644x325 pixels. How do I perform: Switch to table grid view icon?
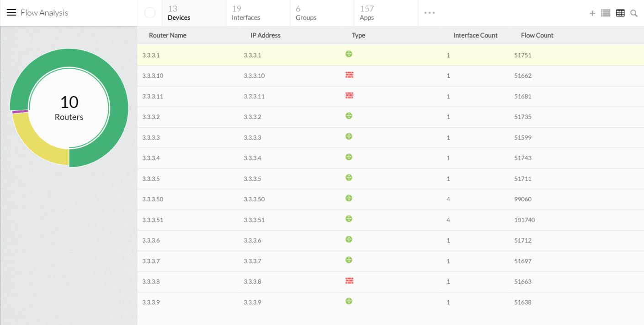pos(620,13)
